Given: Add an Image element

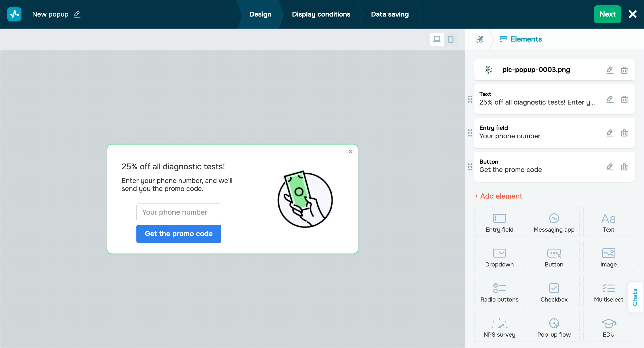Looking at the screenshot, I should point(608,256).
